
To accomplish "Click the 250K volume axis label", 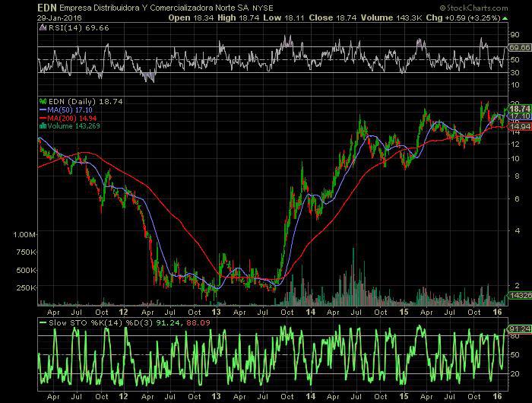I will tap(26, 288).
